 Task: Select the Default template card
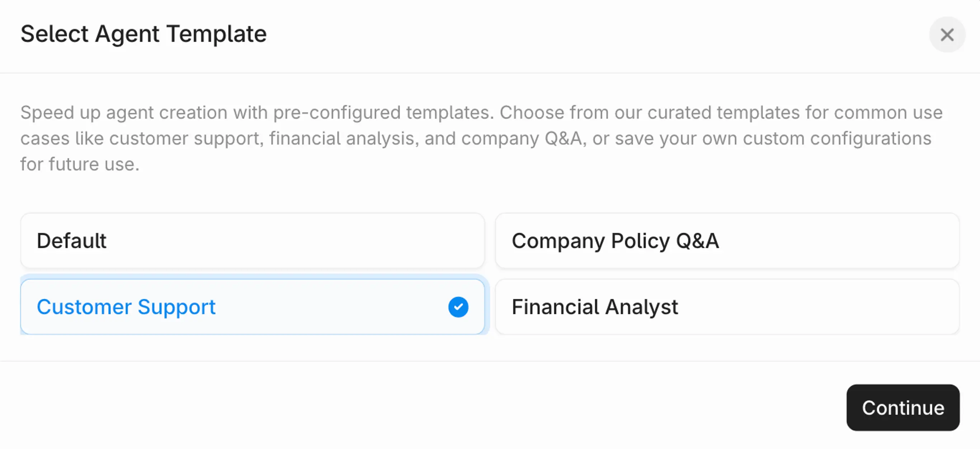pyautogui.click(x=252, y=241)
